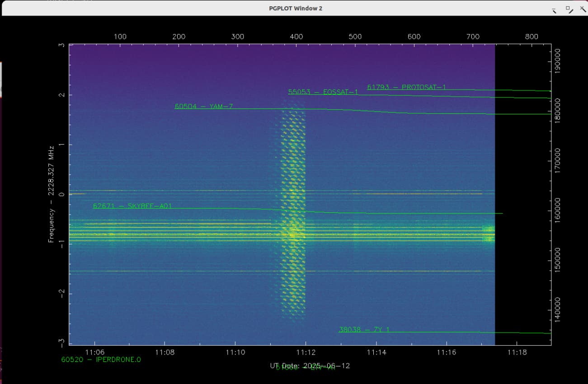The image size is (588, 384).
Task: Click the maximize window button
Action: coord(568,9)
